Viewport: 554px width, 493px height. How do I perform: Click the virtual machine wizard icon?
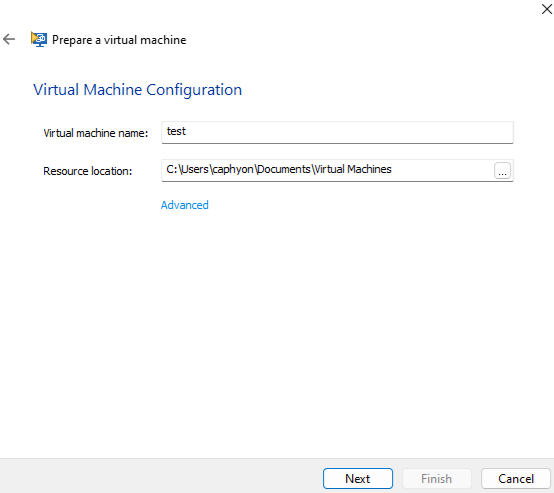click(x=39, y=39)
